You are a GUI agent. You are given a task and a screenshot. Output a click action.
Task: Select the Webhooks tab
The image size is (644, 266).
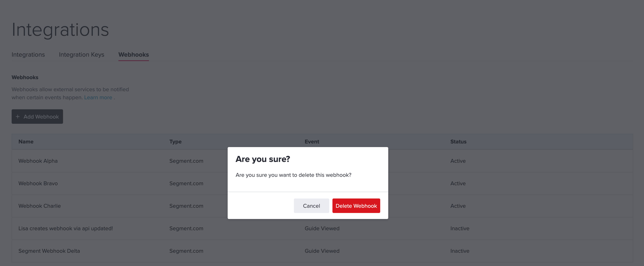coord(133,55)
